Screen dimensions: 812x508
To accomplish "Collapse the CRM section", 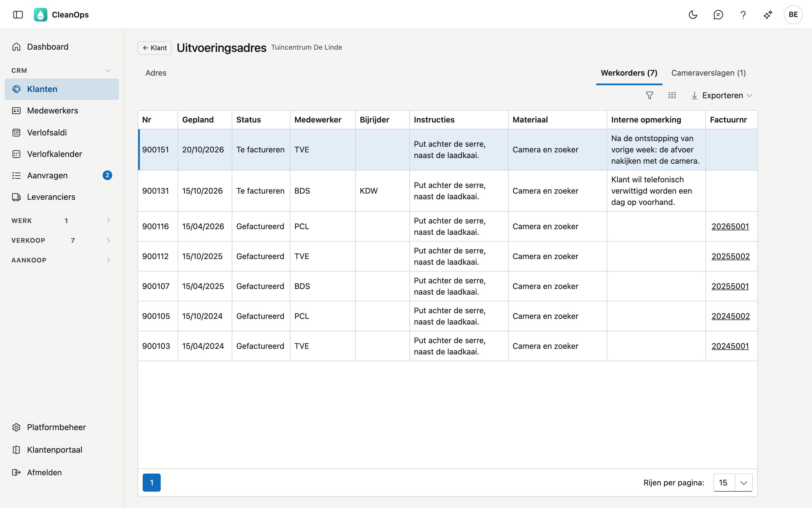I will coord(62,71).
